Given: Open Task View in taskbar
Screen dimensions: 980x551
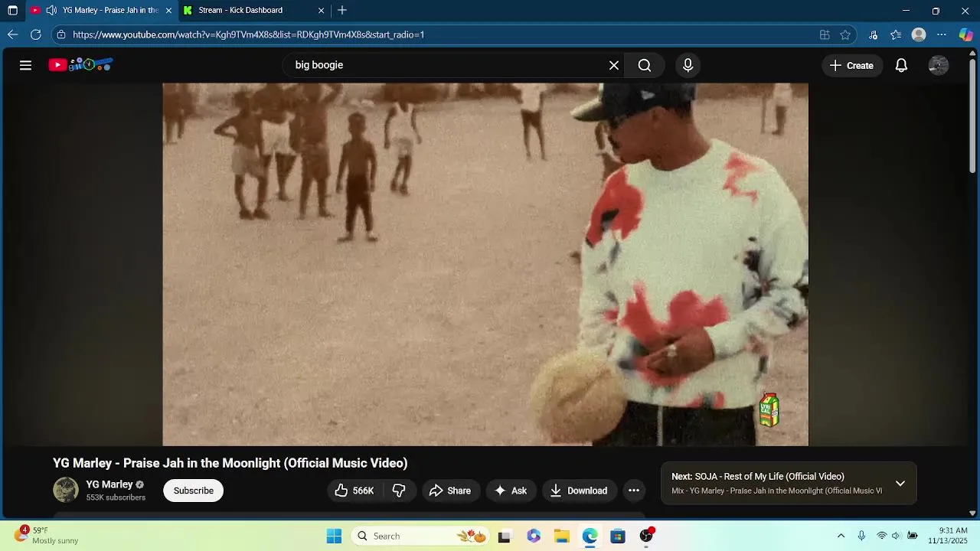Looking at the screenshot, I should pyautogui.click(x=504, y=536).
